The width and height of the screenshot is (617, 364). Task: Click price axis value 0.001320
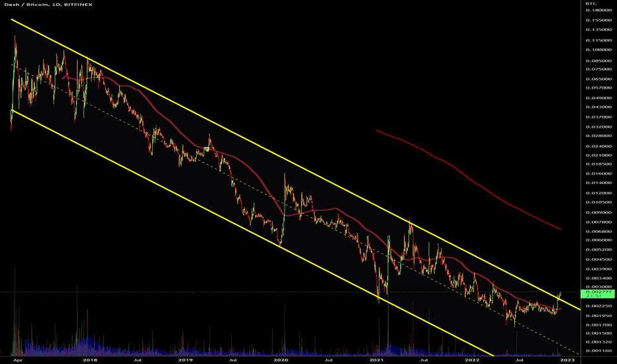pos(598,341)
